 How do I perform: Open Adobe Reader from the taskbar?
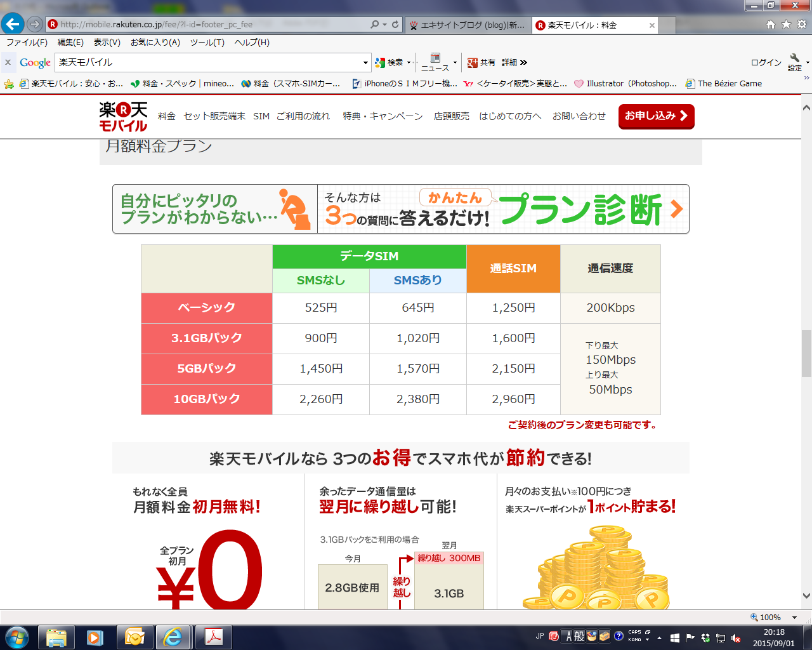coord(213,637)
